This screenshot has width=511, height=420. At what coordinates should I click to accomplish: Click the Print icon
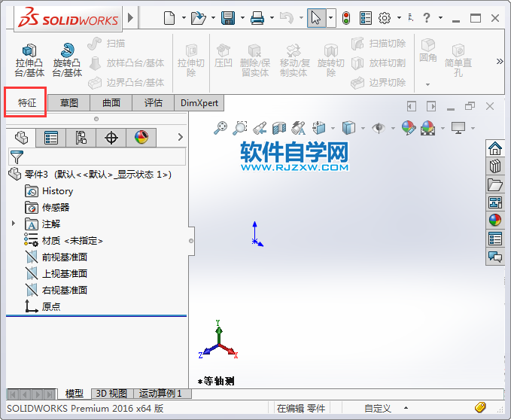point(257,18)
